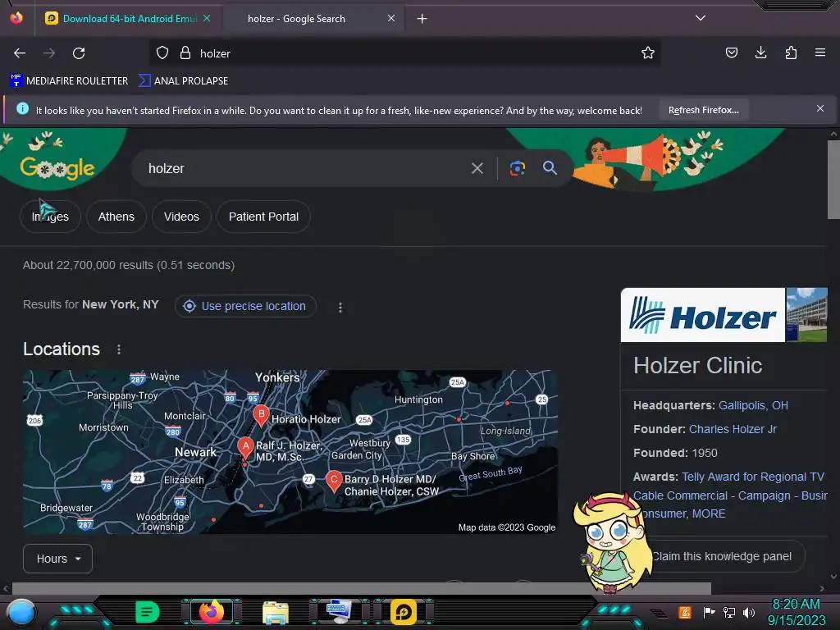
Task: Select the holzer - Google Search tab
Action: pos(313,19)
